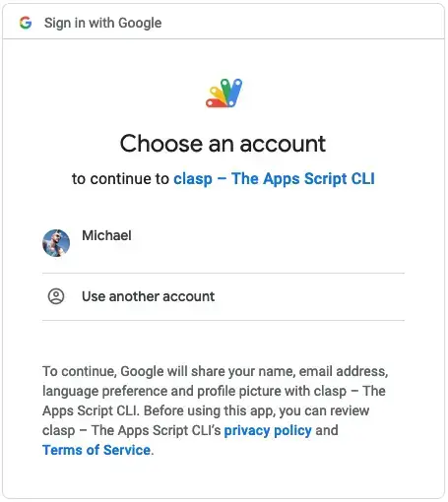
Task: Choose "Use another account" option
Action: click(224, 296)
